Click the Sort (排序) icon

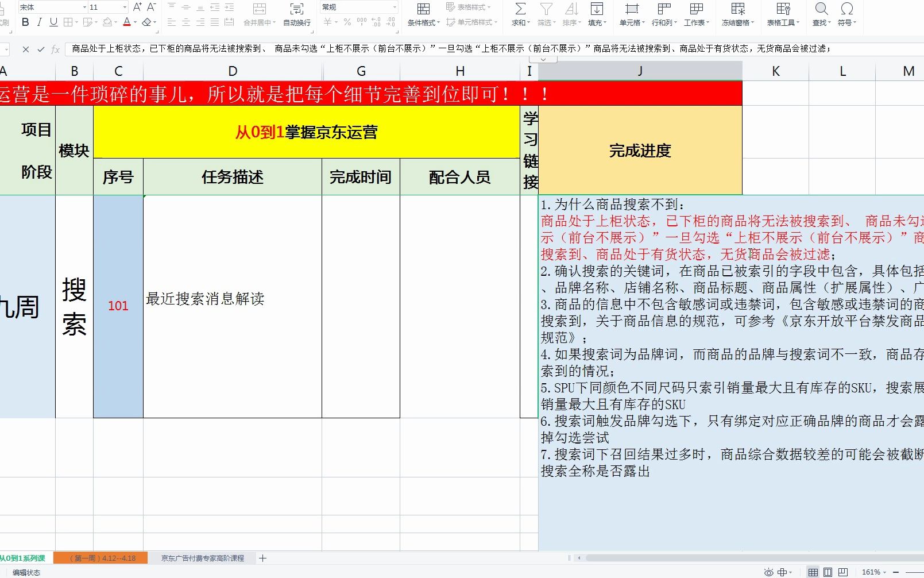tap(571, 9)
